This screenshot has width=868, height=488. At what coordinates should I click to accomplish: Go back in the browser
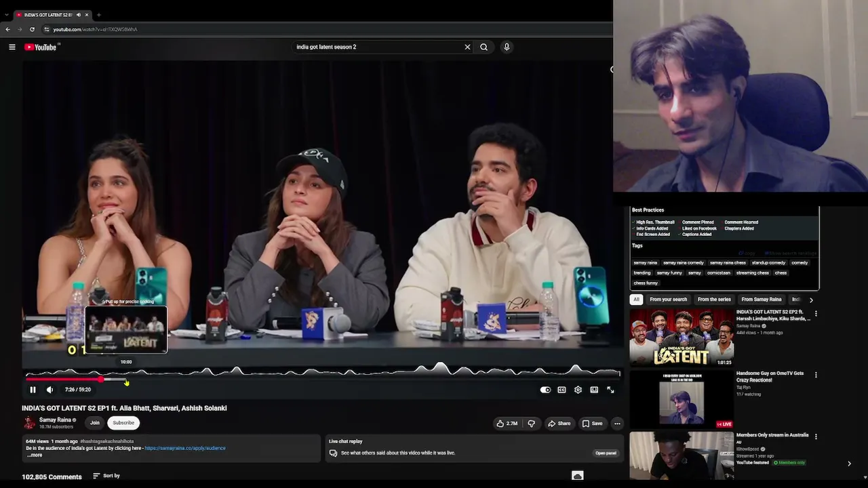point(7,29)
